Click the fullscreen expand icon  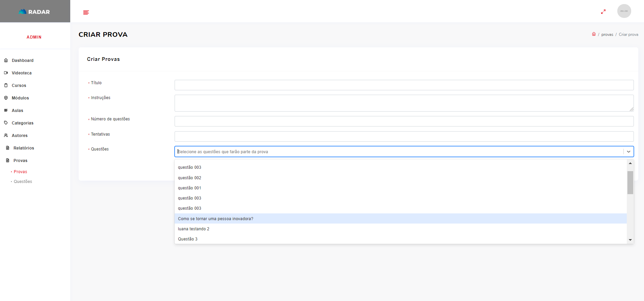(x=603, y=11)
